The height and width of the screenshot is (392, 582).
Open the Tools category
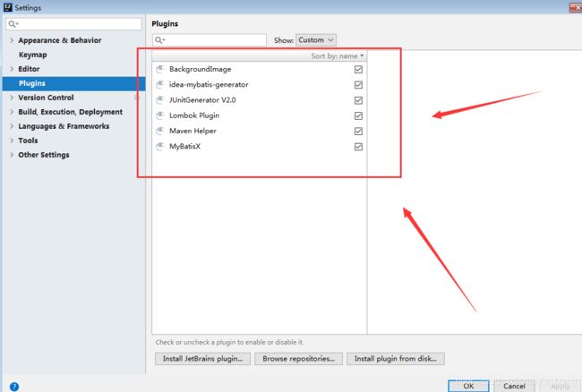(29, 141)
